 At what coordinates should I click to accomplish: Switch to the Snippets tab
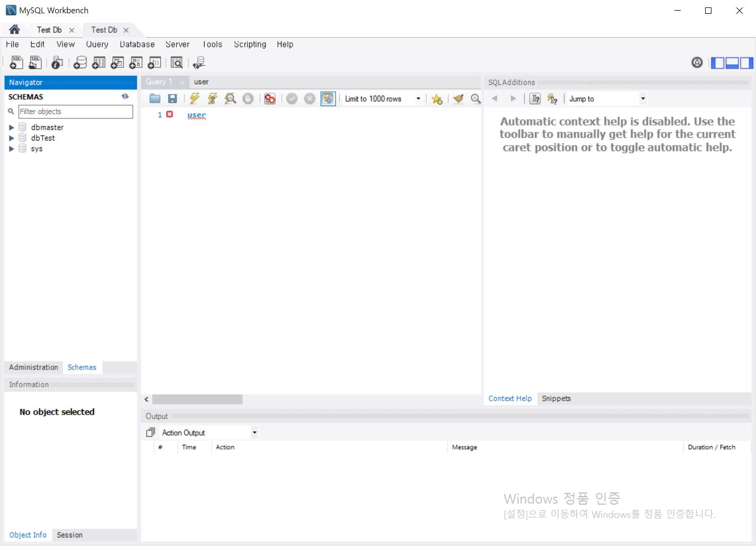tap(556, 399)
